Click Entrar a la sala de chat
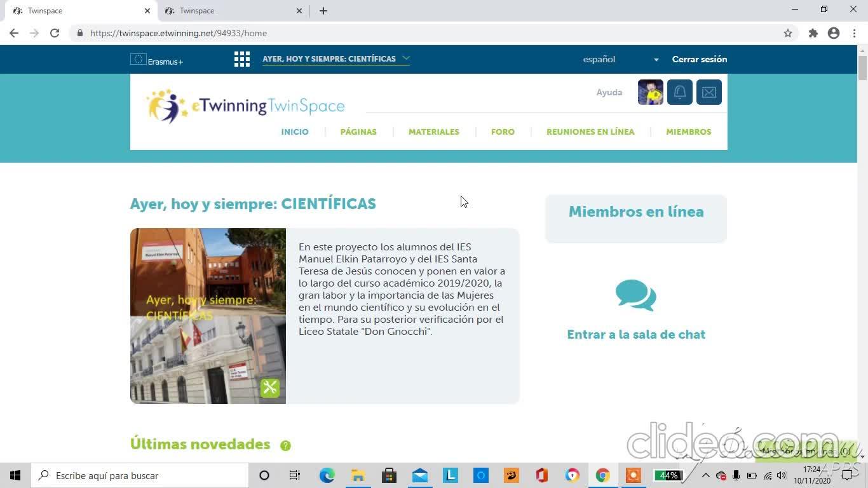This screenshot has width=868, height=488. pyautogui.click(x=636, y=334)
